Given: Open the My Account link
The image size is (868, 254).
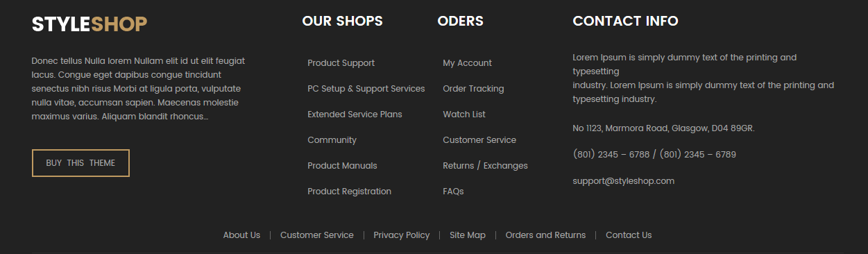Looking at the screenshot, I should [x=467, y=63].
